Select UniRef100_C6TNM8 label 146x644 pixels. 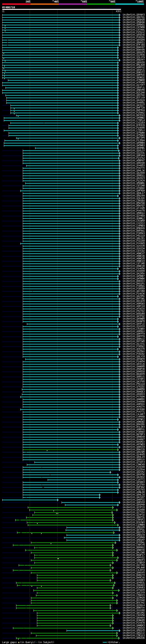point(133,27)
